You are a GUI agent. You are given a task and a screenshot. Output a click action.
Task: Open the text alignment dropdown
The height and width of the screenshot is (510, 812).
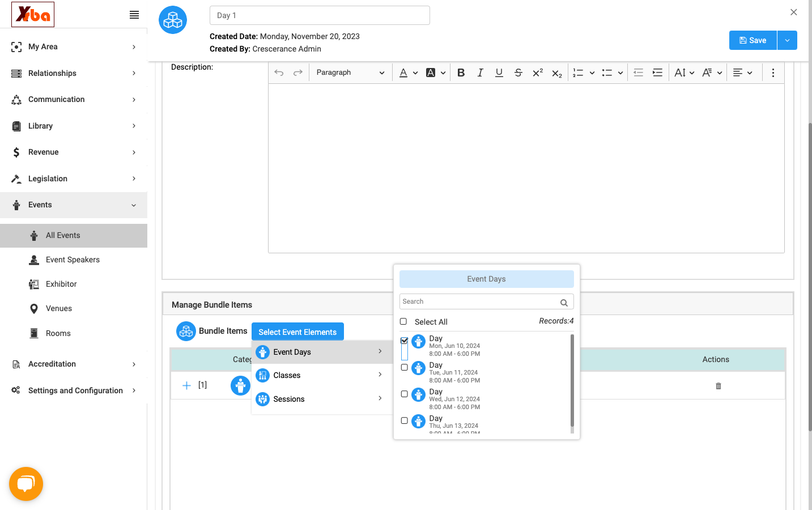[742, 73]
